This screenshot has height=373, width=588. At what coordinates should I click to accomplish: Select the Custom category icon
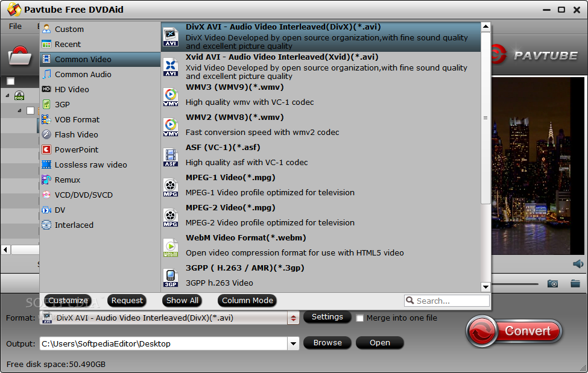pos(46,29)
